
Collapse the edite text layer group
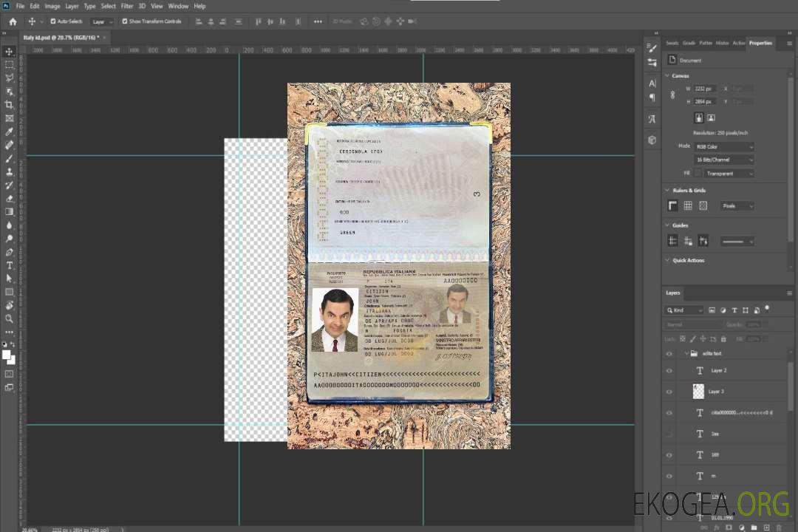click(686, 353)
